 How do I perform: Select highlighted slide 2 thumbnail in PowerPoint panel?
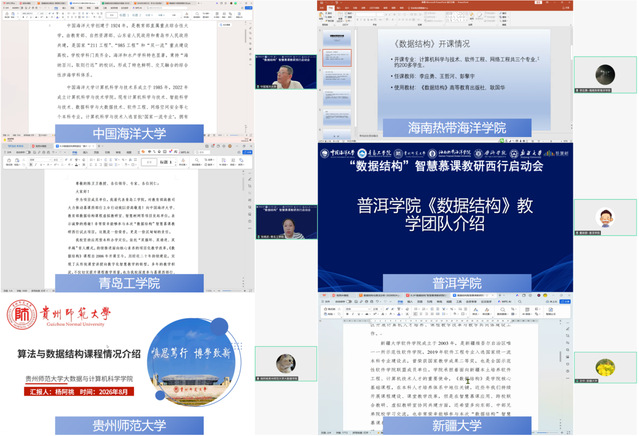coord(337,58)
